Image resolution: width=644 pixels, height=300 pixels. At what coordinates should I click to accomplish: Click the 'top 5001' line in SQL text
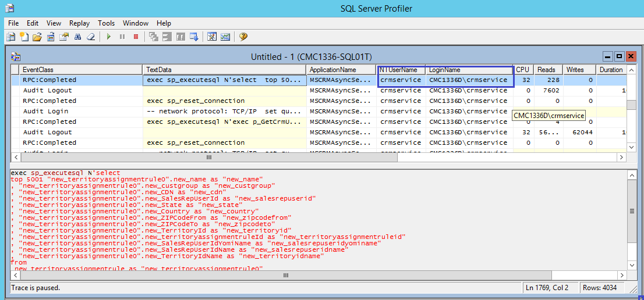point(137,179)
